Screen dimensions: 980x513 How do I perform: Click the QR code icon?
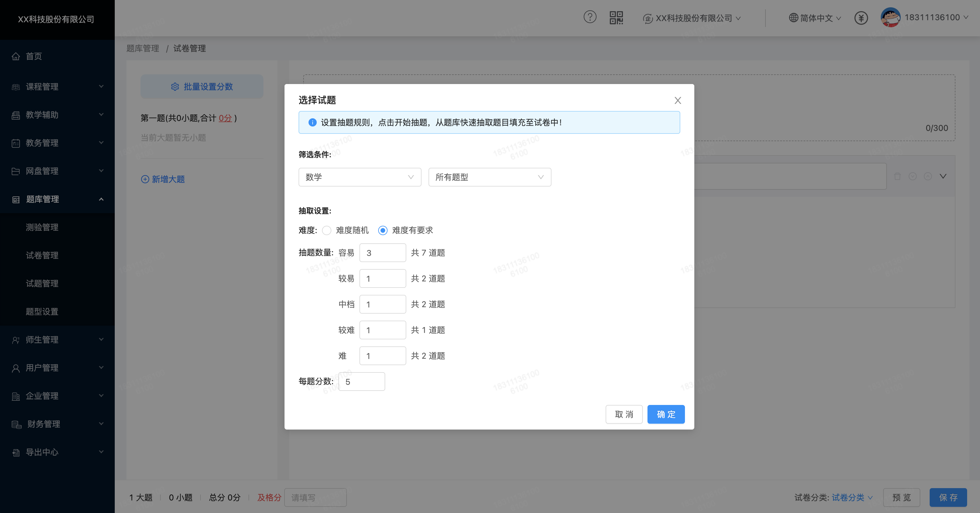pyautogui.click(x=617, y=18)
